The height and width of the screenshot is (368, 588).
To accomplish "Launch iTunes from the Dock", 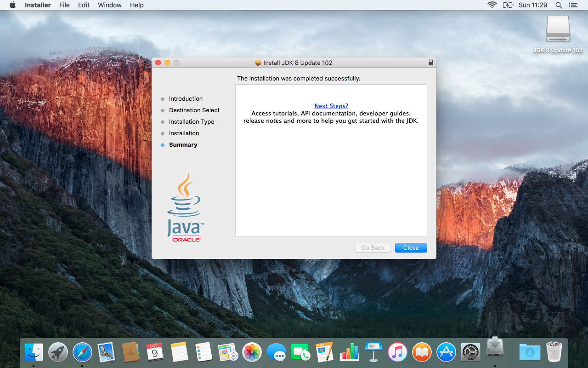I will [397, 352].
